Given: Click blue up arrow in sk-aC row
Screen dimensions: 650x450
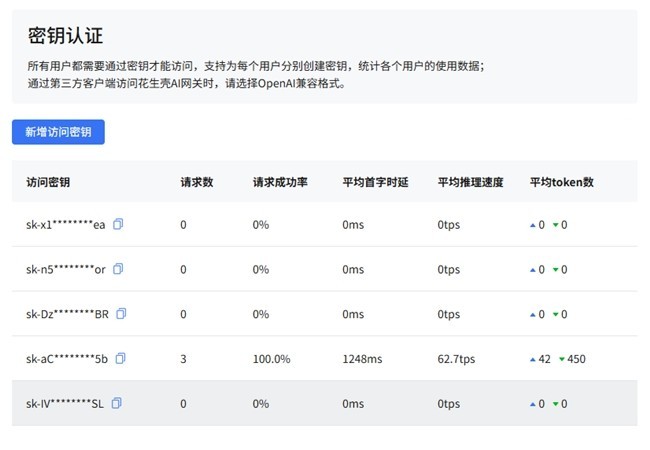Looking at the screenshot, I should pos(533,359).
